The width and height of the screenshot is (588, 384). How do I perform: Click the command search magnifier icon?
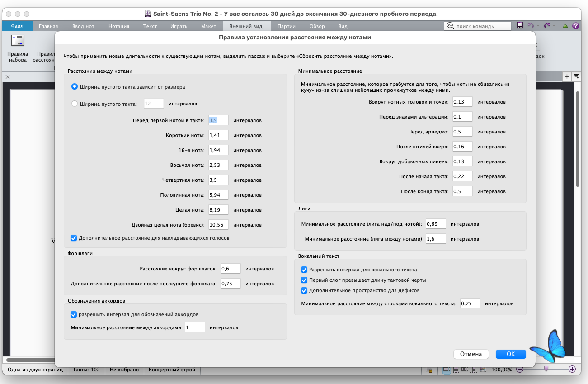pos(450,26)
